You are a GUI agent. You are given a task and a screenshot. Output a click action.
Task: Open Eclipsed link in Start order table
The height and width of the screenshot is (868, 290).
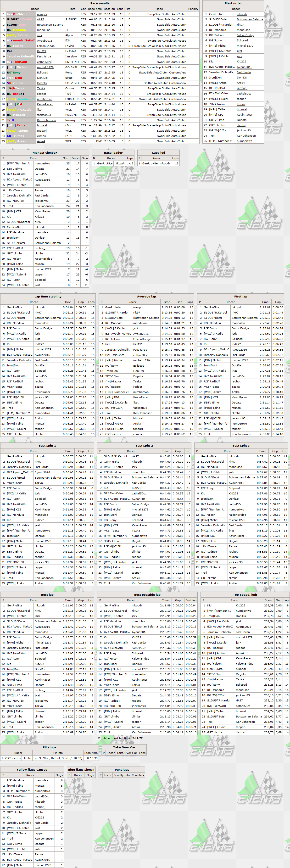pyautogui.click(x=242, y=40)
